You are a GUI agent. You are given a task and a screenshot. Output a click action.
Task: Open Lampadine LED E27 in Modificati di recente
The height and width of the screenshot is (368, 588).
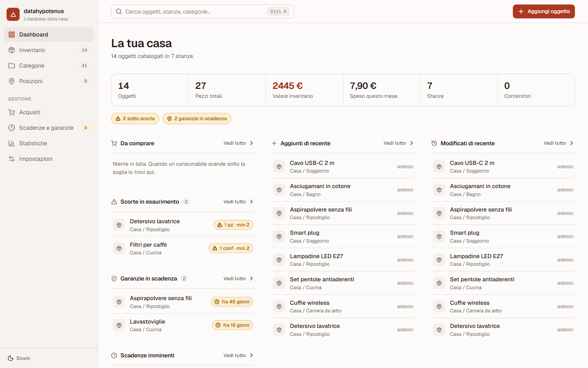pyautogui.click(x=503, y=260)
